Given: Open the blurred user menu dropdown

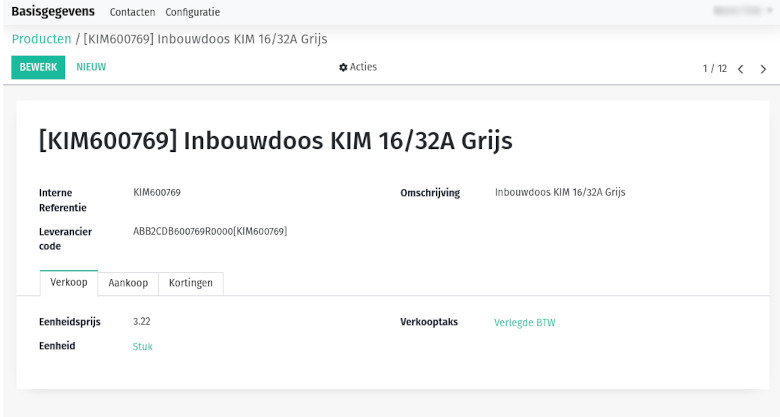Looking at the screenshot, I should click(x=744, y=10).
